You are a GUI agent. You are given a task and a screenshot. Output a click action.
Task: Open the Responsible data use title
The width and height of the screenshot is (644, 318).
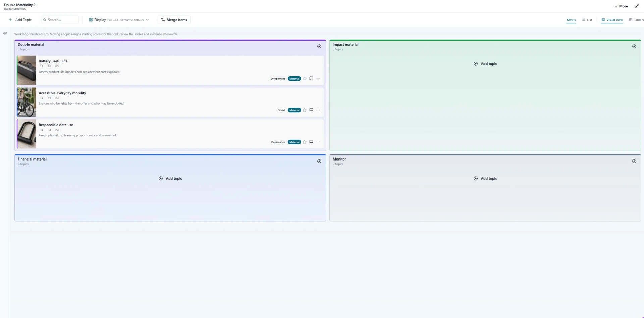tap(56, 125)
